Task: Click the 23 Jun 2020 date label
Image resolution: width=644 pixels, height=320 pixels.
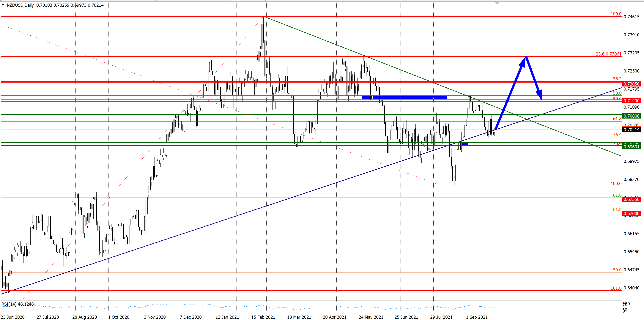Action: click(x=13, y=317)
